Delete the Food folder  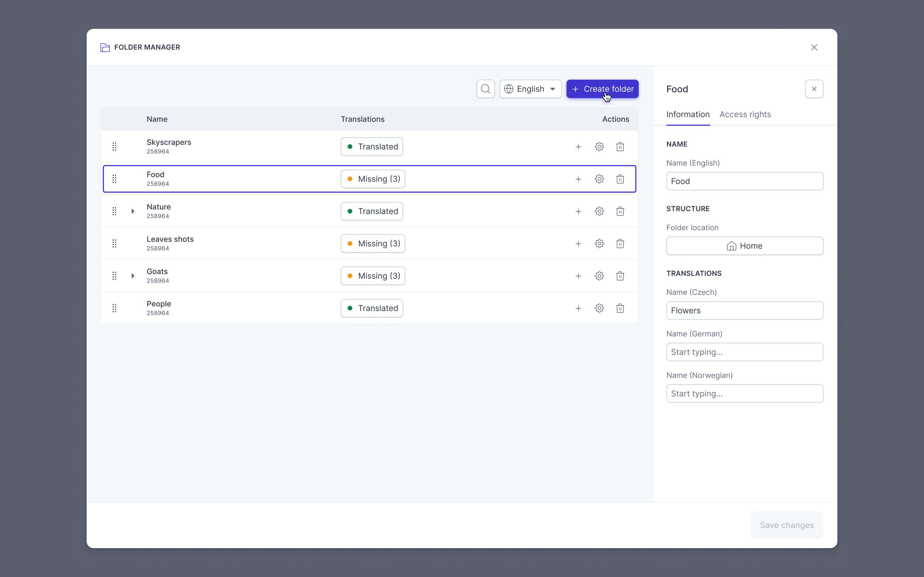(x=620, y=179)
